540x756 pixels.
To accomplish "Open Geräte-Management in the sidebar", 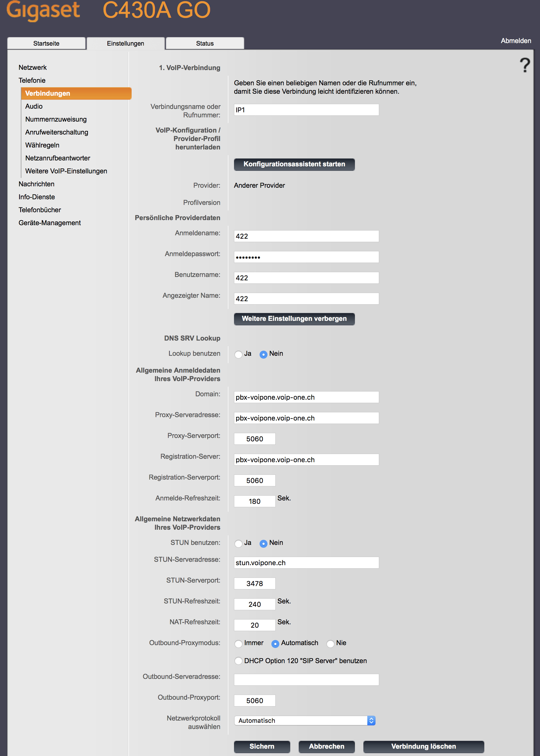I will pos(50,223).
